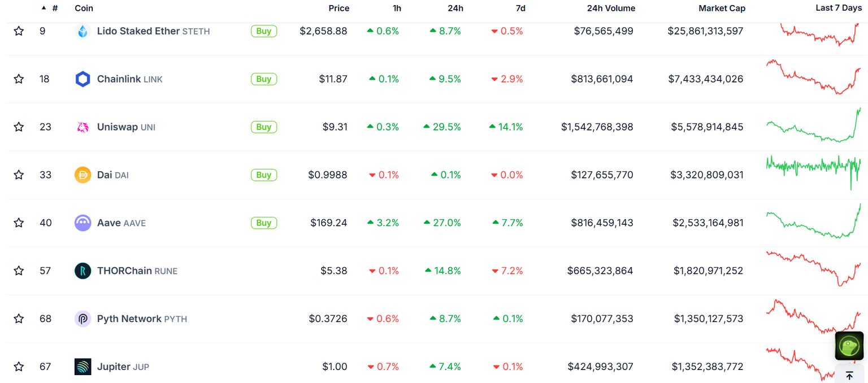The width and height of the screenshot is (868, 383).
Task: Select the Chainlink LINK logo
Action: coord(83,79)
